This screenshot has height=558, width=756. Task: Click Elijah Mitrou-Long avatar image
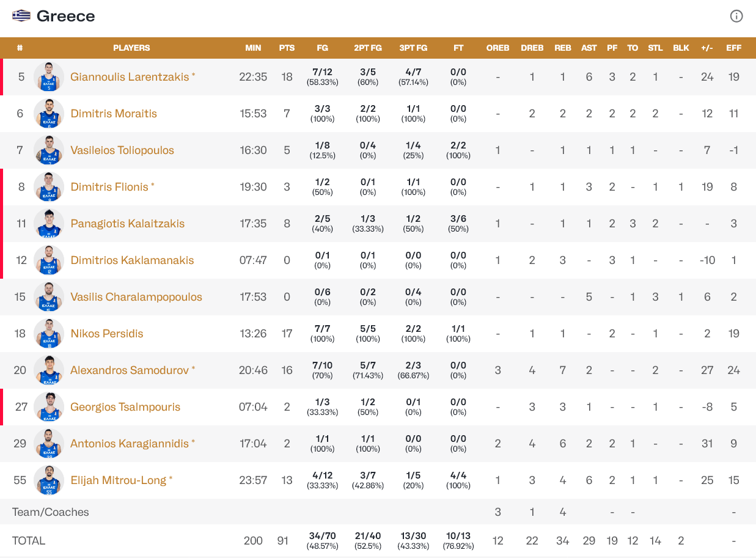click(49, 480)
